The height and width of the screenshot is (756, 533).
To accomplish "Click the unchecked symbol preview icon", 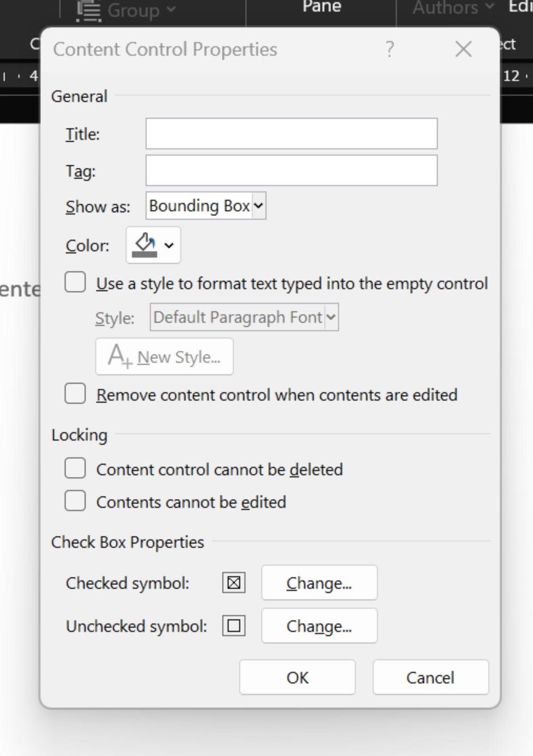I will pos(234,626).
